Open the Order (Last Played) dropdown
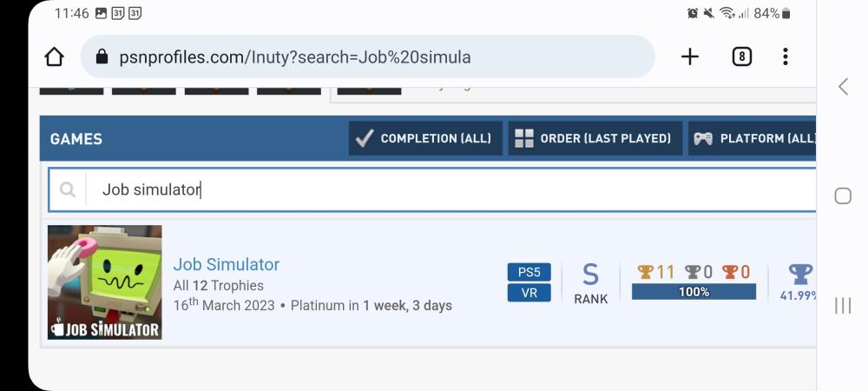The image size is (868, 391). pyautogui.click(x=594, y=138)
